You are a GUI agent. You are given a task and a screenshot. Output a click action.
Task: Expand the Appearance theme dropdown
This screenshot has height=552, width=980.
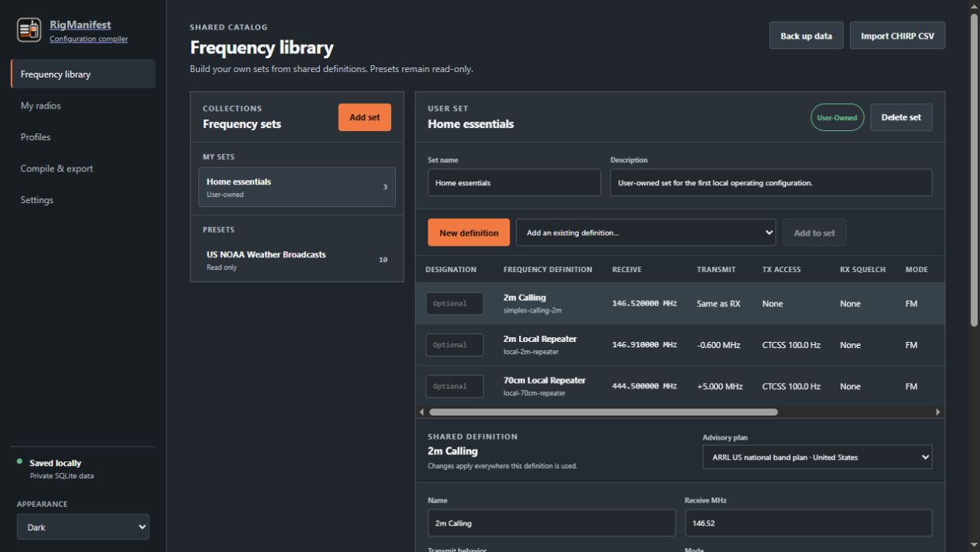[x=83, y=527]
